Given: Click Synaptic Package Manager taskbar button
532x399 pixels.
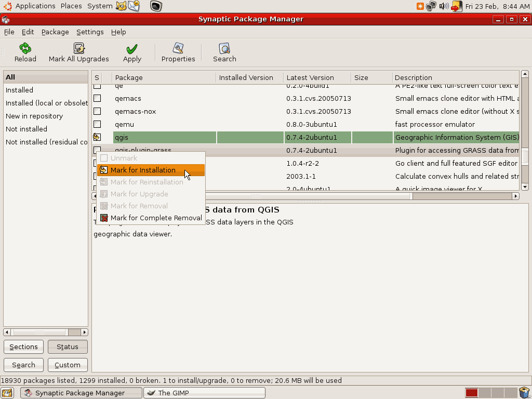Looking at the screenshot, I should point(81,393).
